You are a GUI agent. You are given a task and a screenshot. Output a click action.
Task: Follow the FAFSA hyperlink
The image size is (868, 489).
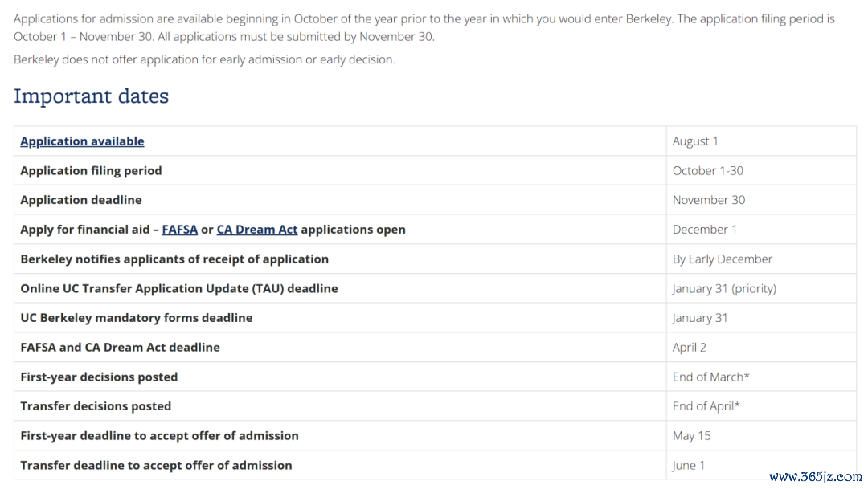click(x=179, y=230)
